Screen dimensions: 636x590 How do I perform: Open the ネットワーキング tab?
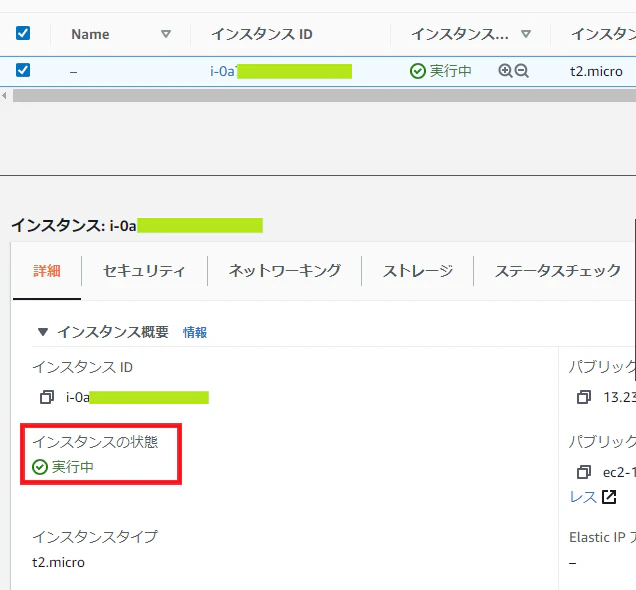(x=284, y=270)
